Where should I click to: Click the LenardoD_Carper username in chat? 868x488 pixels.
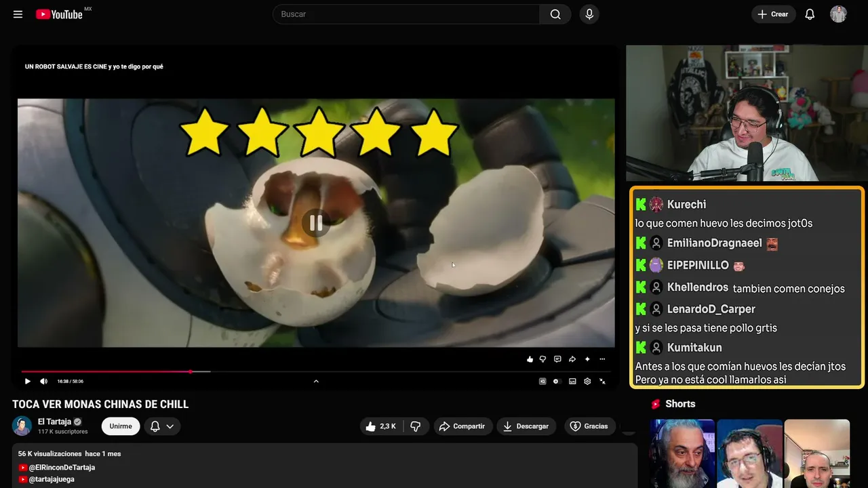coord(711,309)
